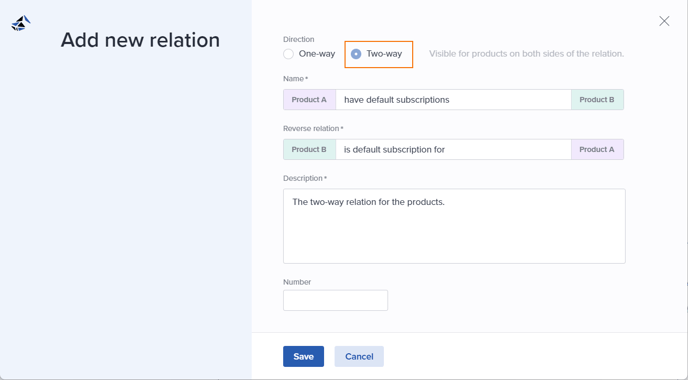Click the app logo icon

[x=21, y=23]
